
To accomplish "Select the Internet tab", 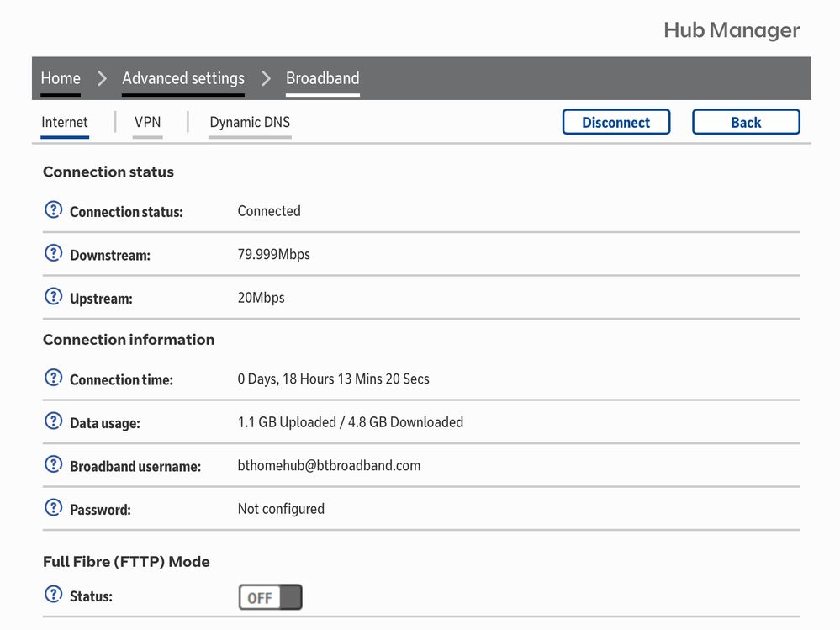I will 65,122.
